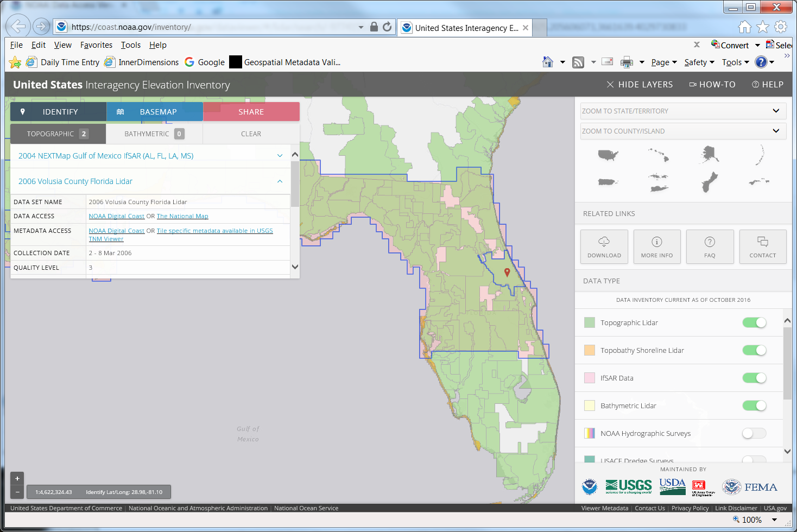797x532 pixels.
Task: Open the More Info icon button
Action: point(656,246)
